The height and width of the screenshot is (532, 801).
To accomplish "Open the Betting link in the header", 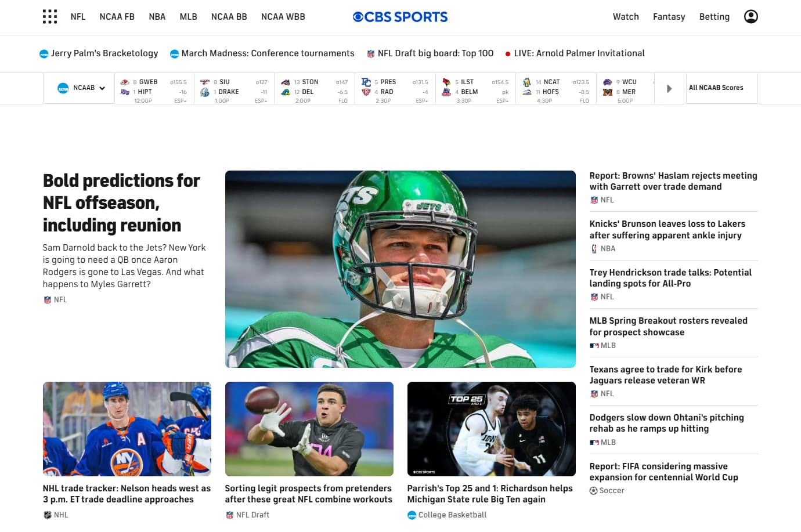I will pyautogui.click(x=714, y=17).
